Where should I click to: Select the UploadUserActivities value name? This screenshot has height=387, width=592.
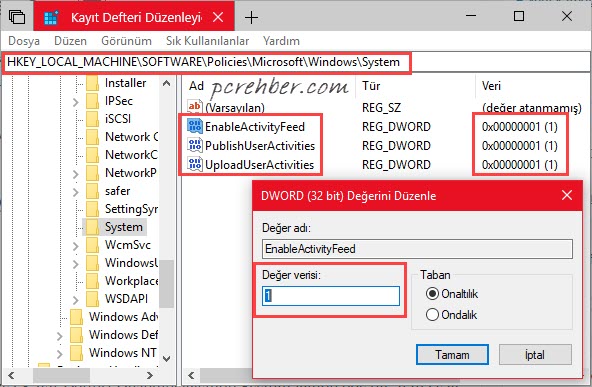[259, 165]
